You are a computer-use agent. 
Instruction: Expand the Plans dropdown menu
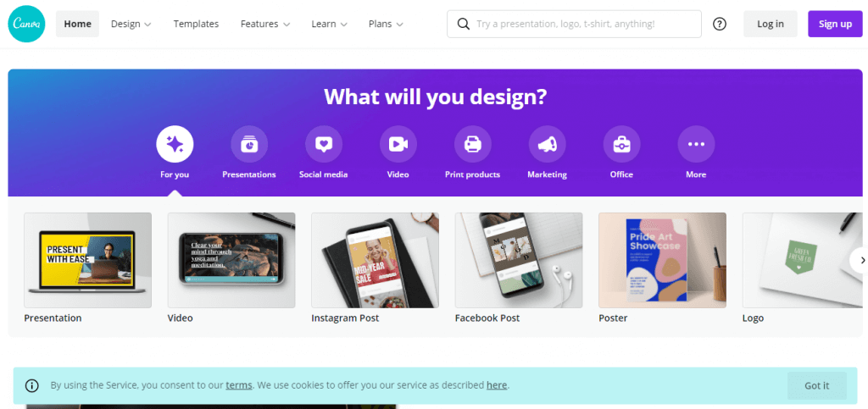tap(386, 24)
